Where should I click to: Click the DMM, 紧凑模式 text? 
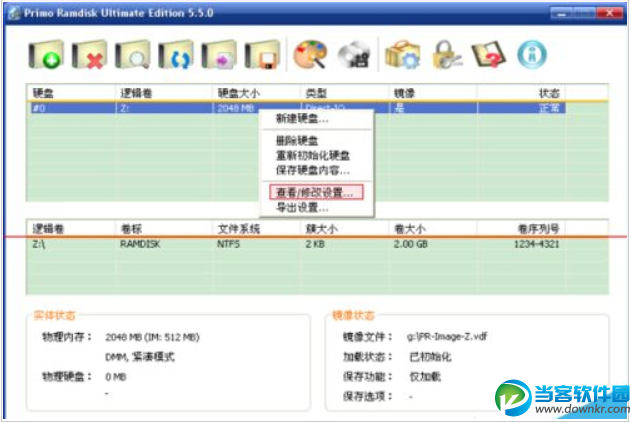[x=140, y=357]
